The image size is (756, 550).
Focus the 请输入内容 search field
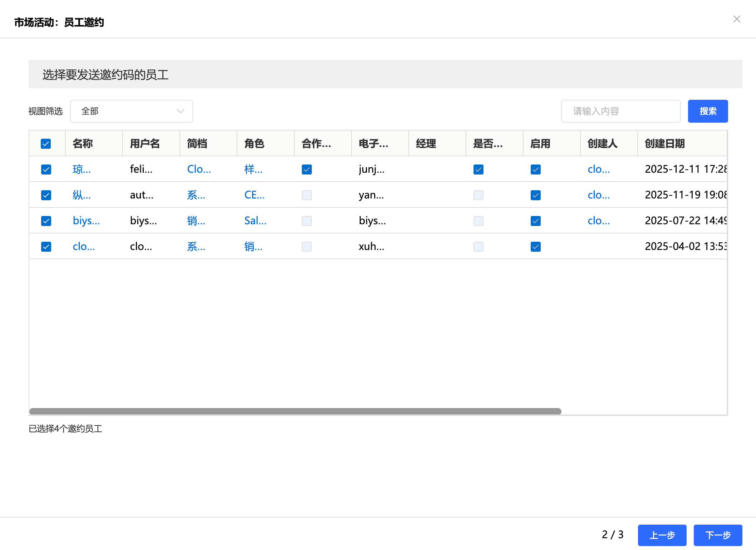pyautogui.click(x=620, y=111)
